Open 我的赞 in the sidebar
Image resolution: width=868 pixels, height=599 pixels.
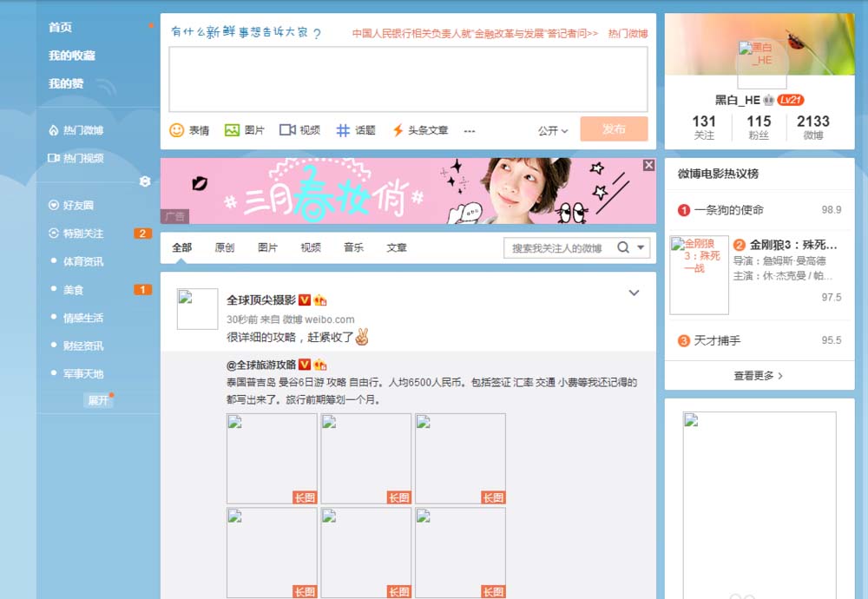click(66, 83)
